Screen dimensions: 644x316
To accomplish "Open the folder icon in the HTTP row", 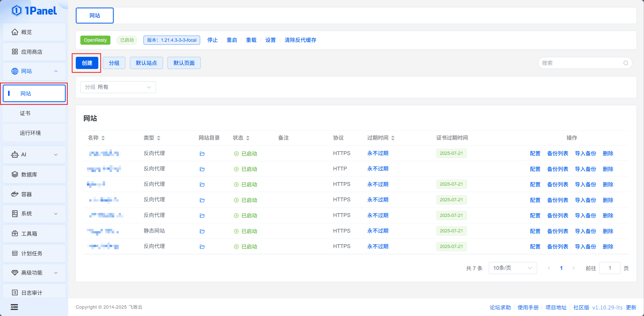I will [202, 169].
